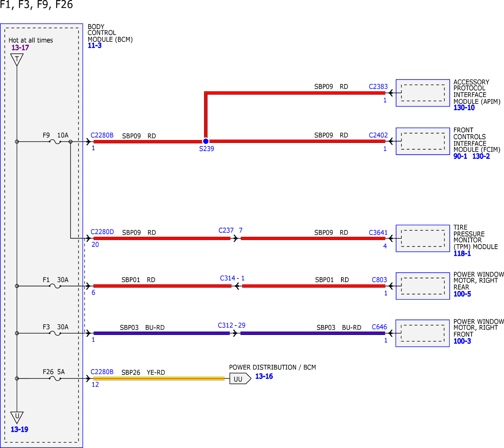Select connector label C3641
The width and height of the screenshot is (504, 448).
378,233
